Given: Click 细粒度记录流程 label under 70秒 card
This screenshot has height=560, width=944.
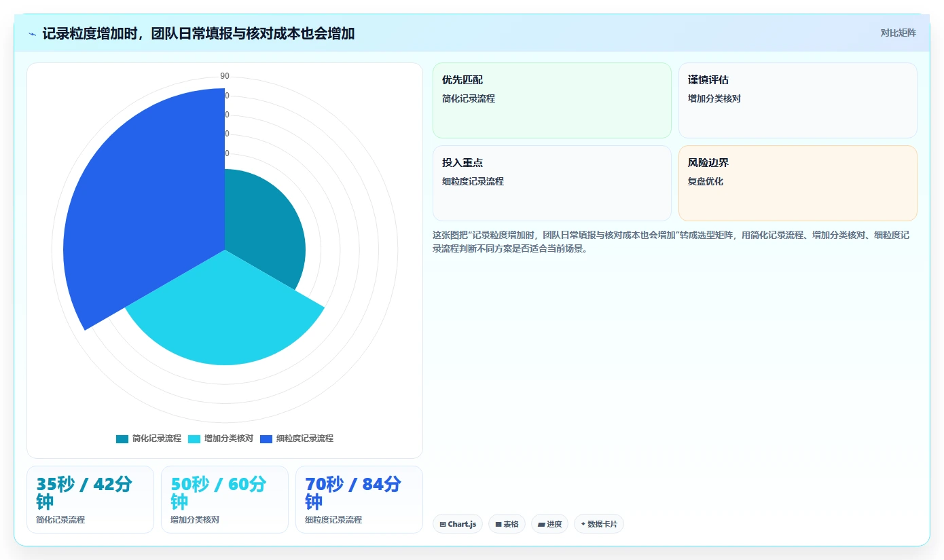Looking at the screenshot, I should (333, 519).
